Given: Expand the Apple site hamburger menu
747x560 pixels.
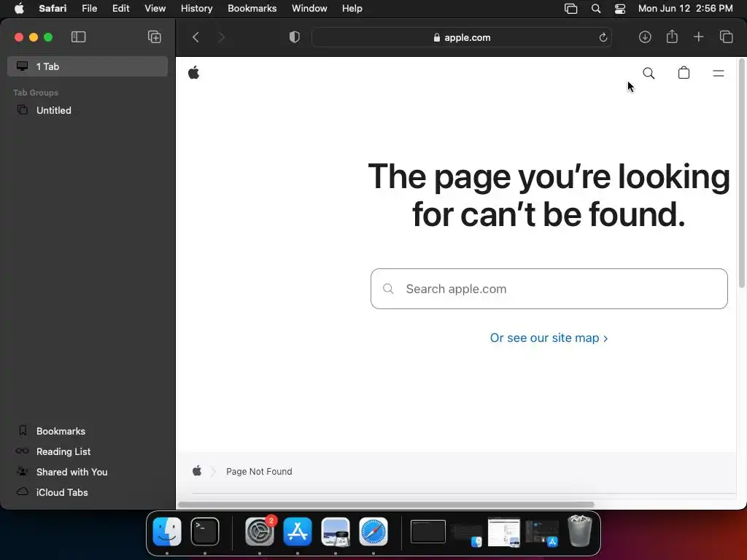Looking at the screenshot, I should (718, 73).
